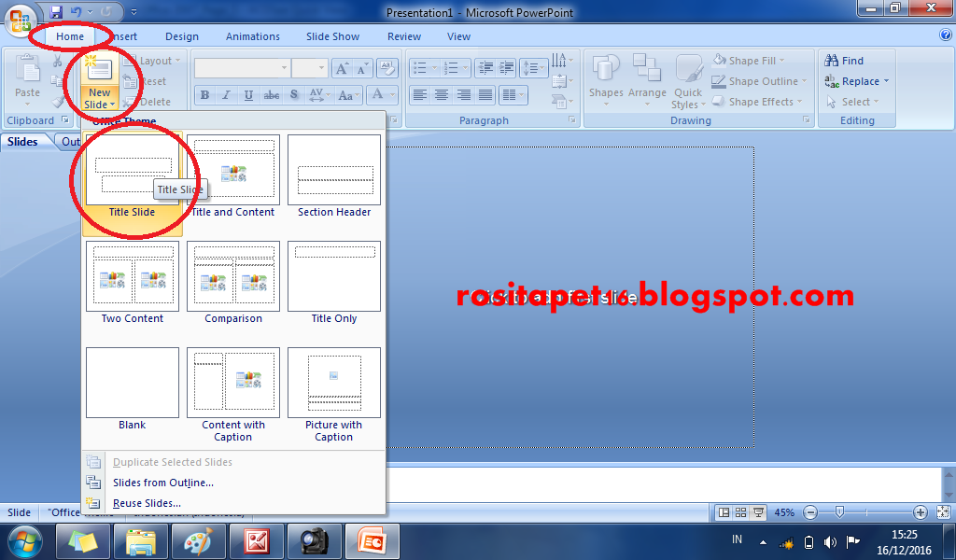The width and height of the screenshot is (956, 560).
Task: Select the Comparison layout
Action: pos(232,284)
